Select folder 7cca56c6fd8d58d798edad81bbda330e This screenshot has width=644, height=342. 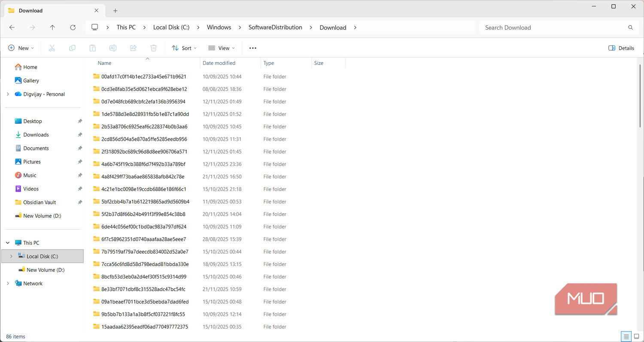(x=145, y=264)
